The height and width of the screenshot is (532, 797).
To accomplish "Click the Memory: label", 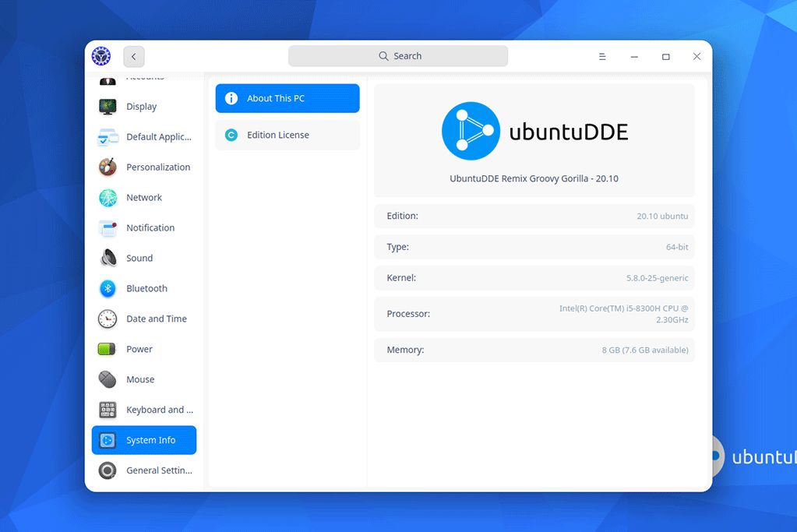I will pyautogui.click(x=405, y=350).
